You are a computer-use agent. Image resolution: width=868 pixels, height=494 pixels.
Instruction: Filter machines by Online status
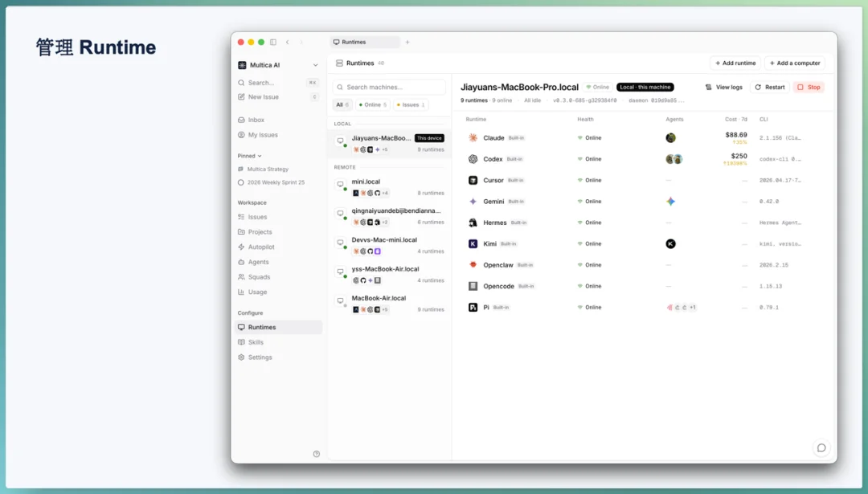(373, 104)
